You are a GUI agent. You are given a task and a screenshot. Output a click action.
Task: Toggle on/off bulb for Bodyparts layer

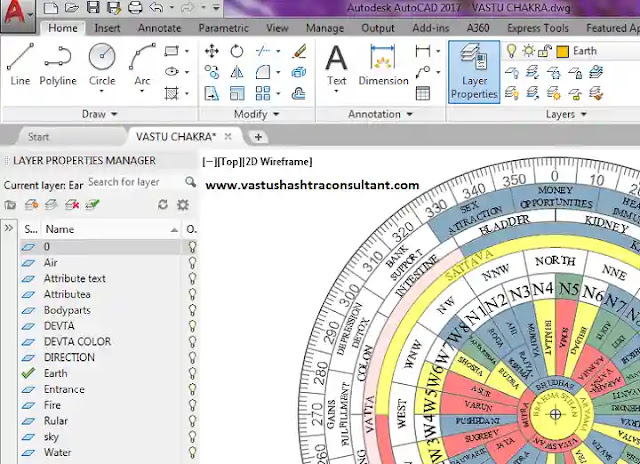192,310
